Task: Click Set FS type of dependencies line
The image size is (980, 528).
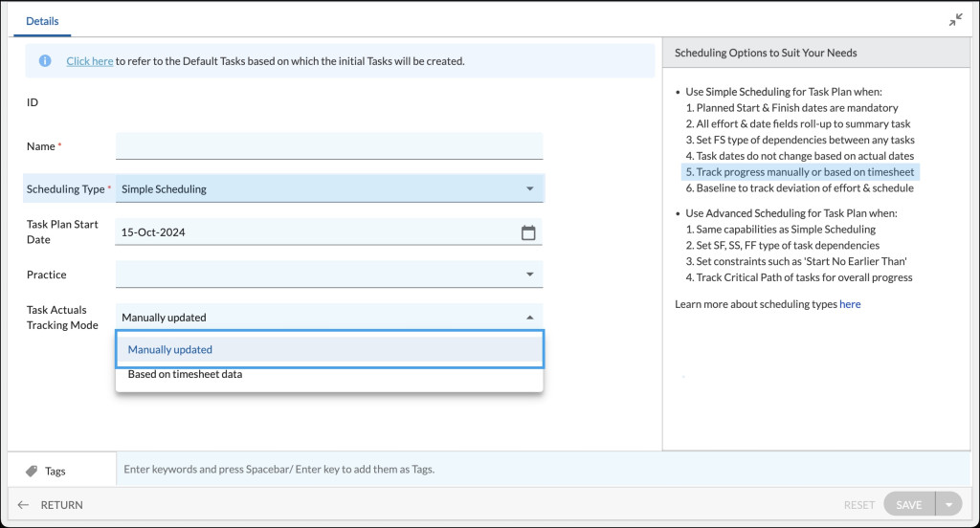Action: pos(800,140)
